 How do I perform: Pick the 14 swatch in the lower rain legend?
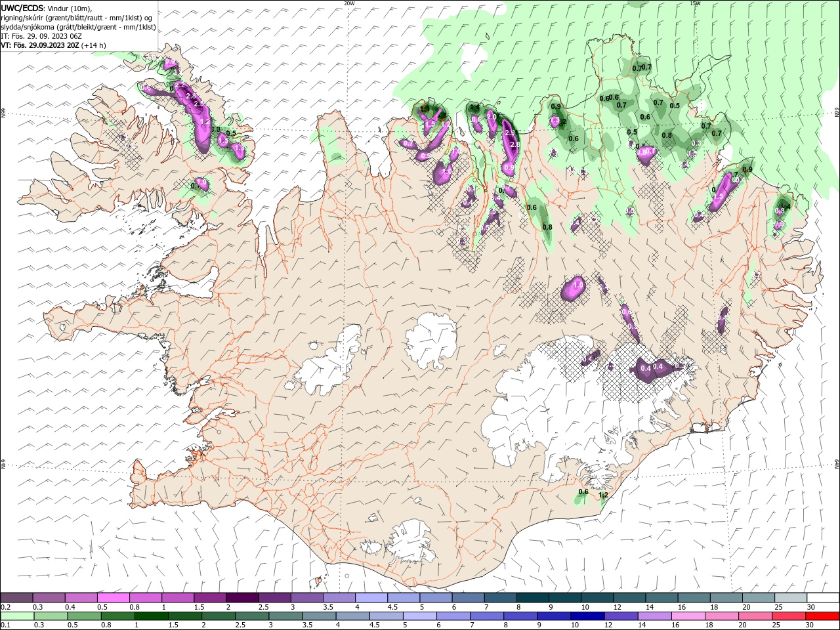click(x=654, y=616)
